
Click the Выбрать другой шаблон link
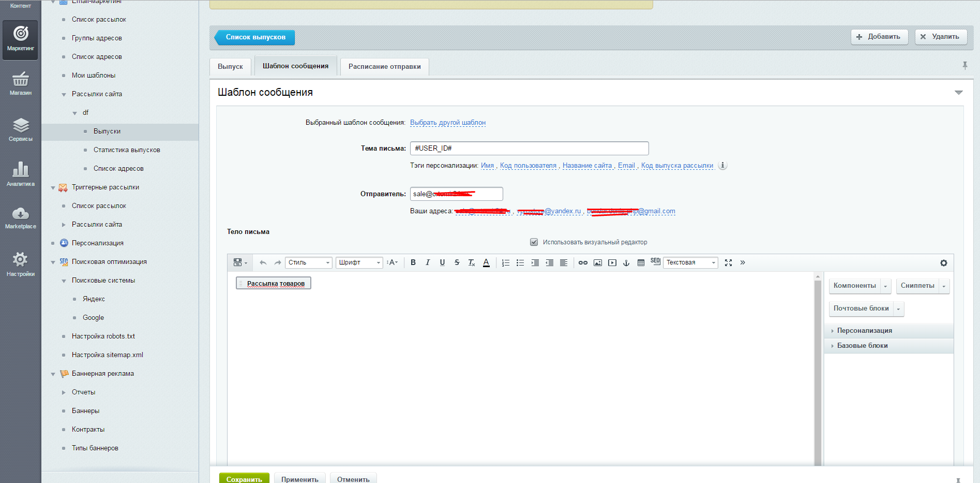point(448,123)
